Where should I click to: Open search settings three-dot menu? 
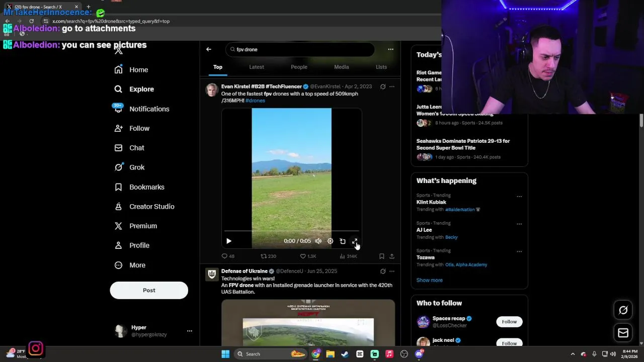(390, 49)
